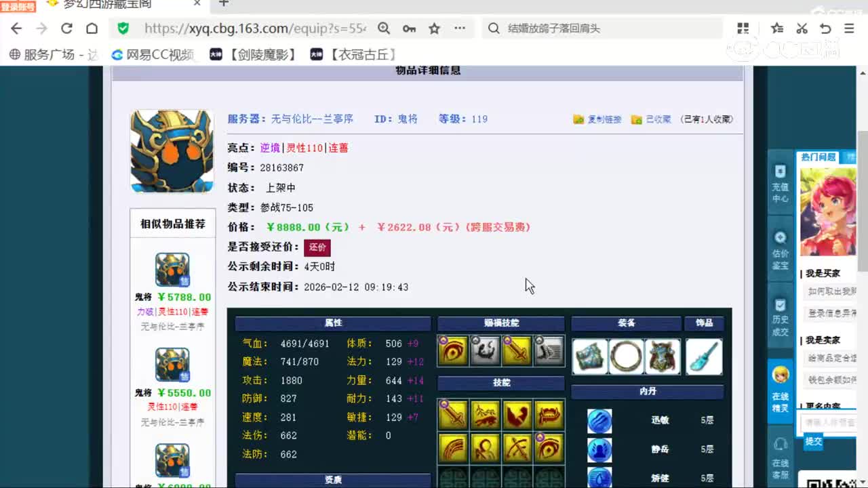868x488 pixels.
Task: Open the 衣冠古丘 bookmark
Action: click(x=353, y=55)
